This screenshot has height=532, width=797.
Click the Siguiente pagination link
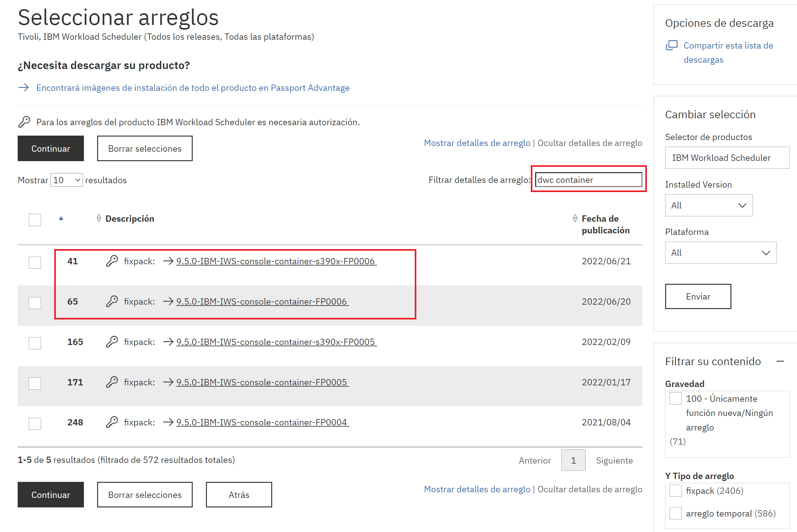coord(614,460)
